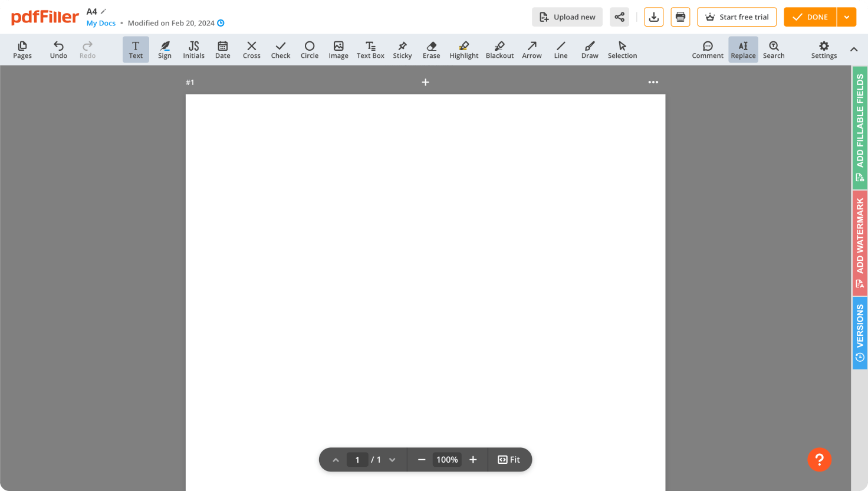Screen dimensions: 868x491
Task: Select the Arrow drawing tool
Action: coord(531,49)
